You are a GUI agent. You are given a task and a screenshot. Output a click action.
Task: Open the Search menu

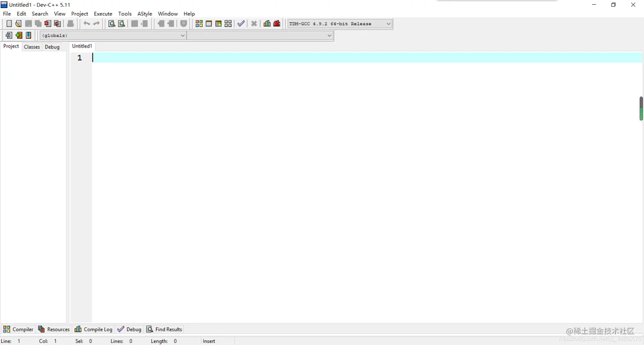coord(40,14)
